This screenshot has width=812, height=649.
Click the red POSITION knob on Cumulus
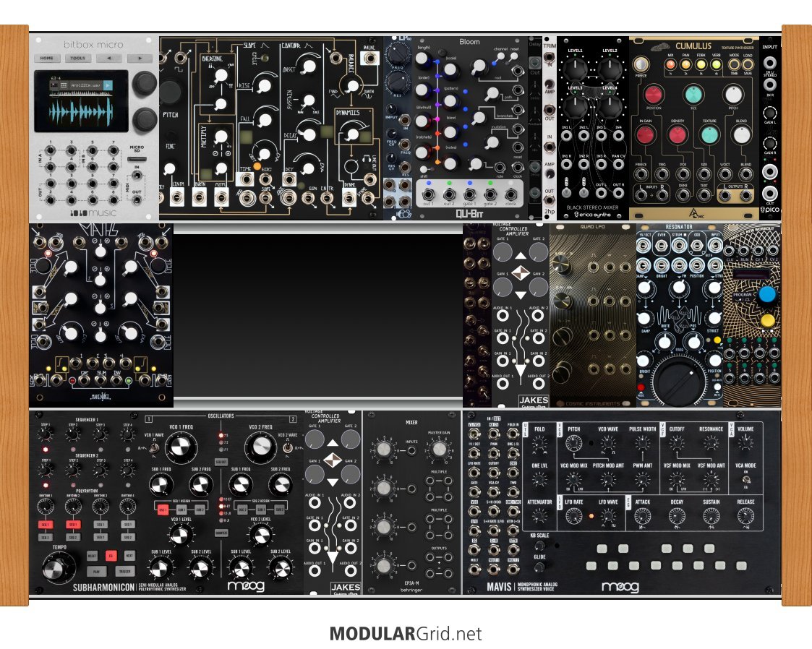(x=654, y=95)
